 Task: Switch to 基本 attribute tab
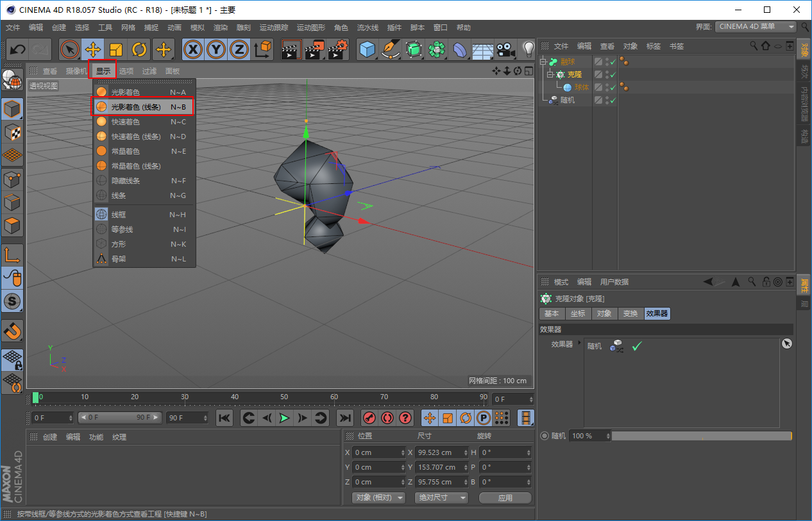click(552, 313)
